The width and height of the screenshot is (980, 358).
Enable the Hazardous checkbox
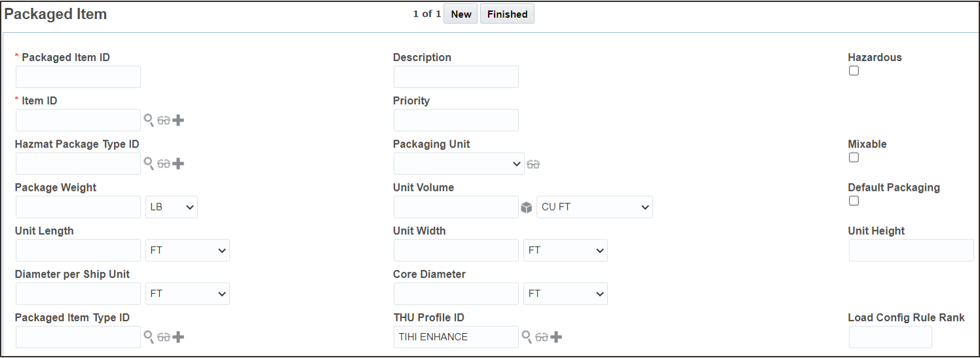[x=854, y=71]
